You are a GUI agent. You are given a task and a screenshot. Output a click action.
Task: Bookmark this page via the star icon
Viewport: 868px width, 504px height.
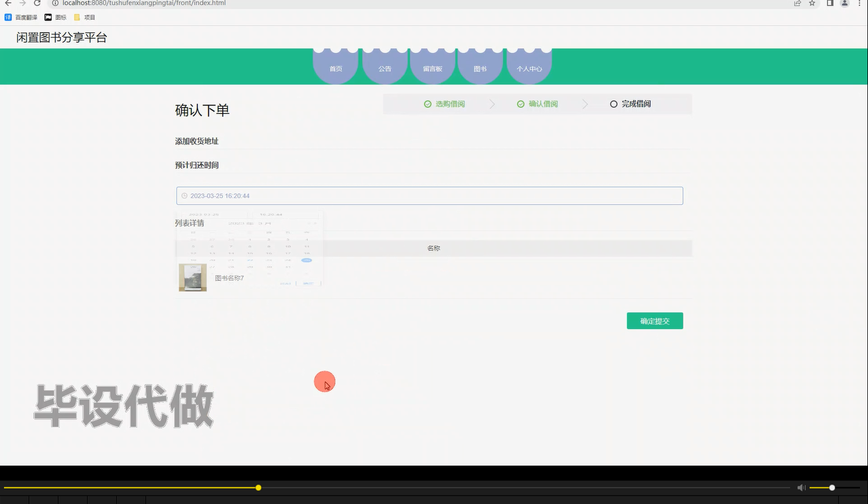tap(811, 3)
